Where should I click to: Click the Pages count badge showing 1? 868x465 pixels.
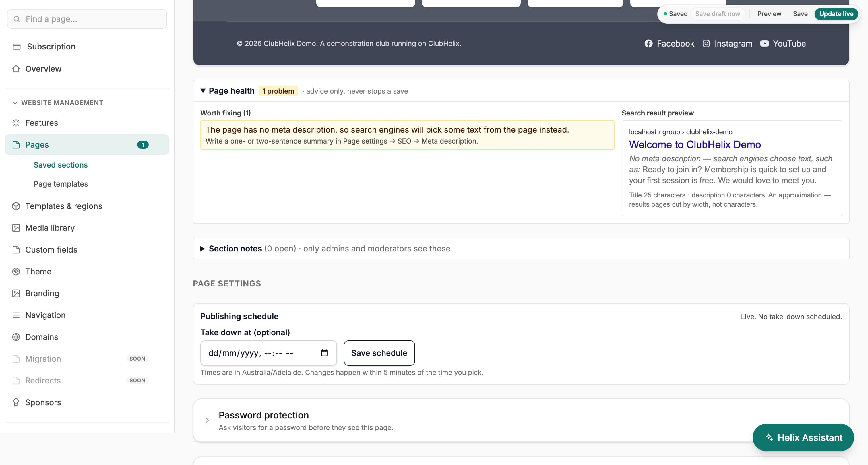[x=143, y=145]
